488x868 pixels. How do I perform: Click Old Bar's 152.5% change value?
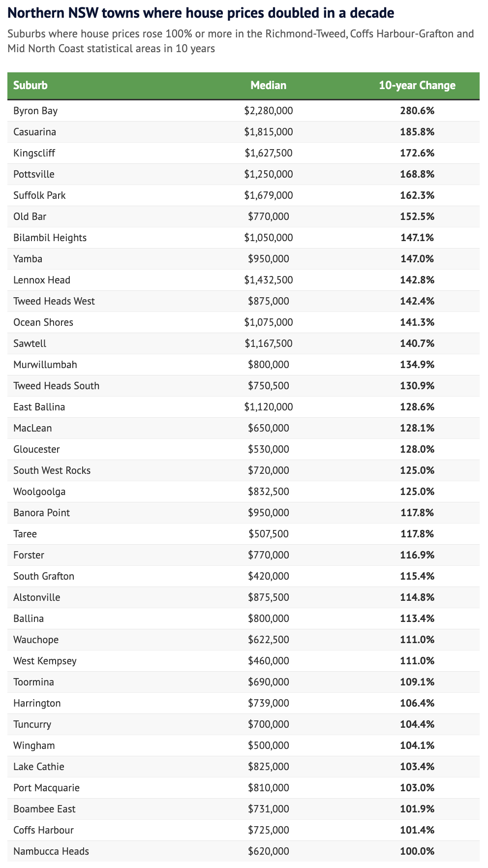417,217
